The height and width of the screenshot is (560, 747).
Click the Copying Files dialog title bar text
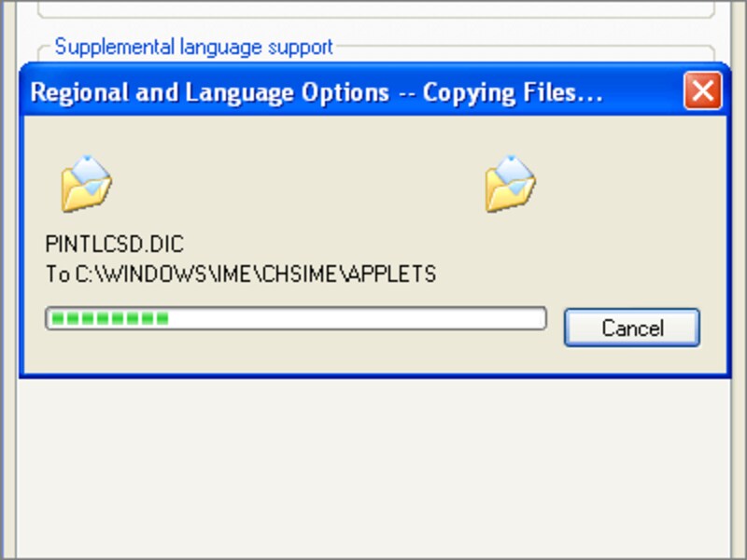[x=316, y=93]
